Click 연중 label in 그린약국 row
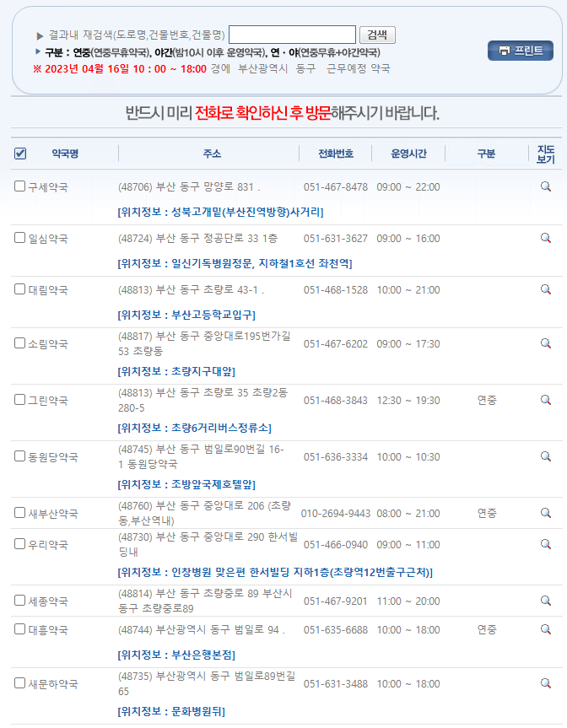The image size is (567, 728). tap(487, 400)
